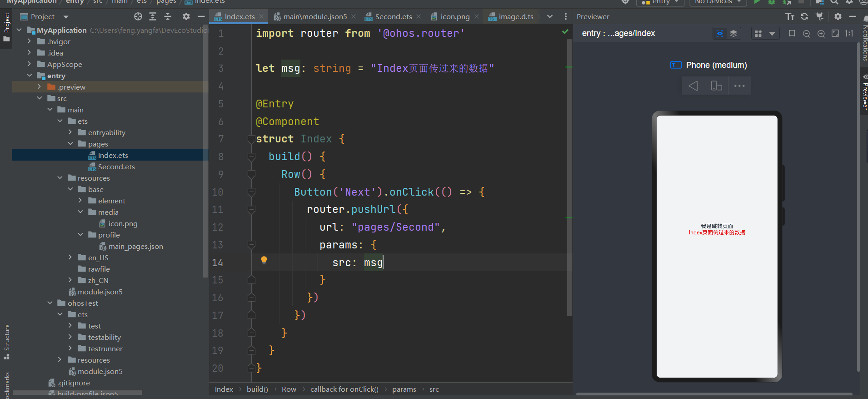The width and height of the screenshot is (868, 399).
Task: Expand the testrunner folder
Action: click(x=70, y=348)
